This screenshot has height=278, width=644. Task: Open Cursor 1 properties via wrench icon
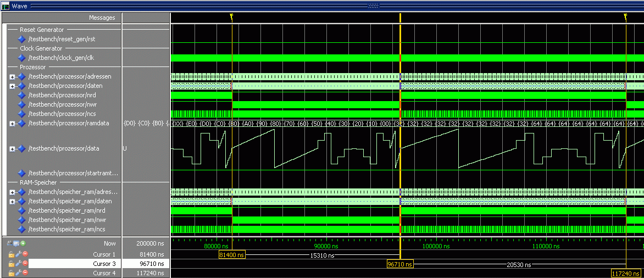[x=18, y=254]
